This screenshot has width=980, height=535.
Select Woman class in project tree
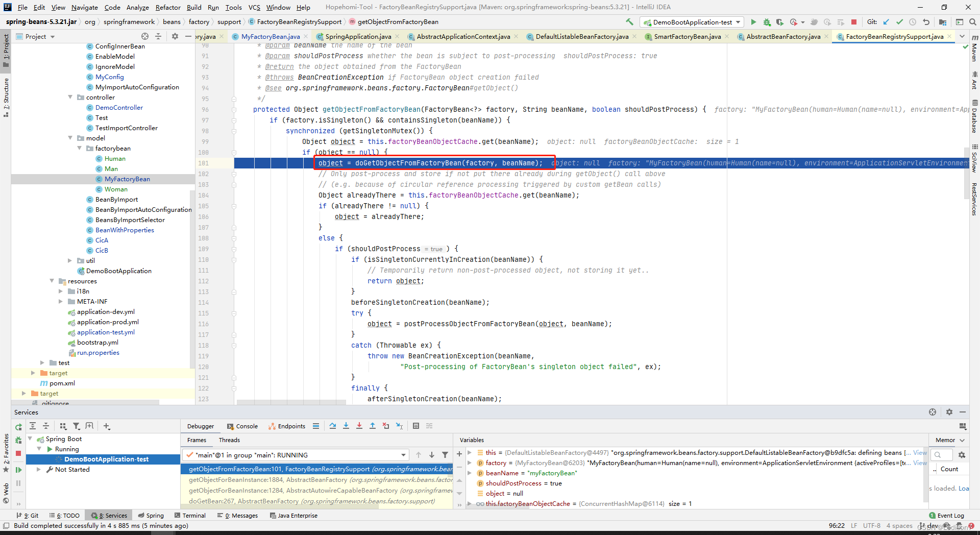(x=116, y=189)
